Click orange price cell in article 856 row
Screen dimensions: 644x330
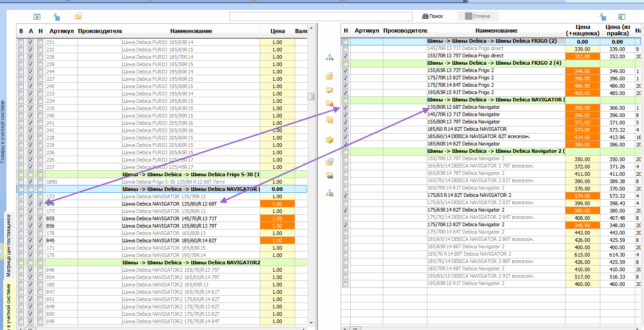pyautogui.click(x=277, y=226)
